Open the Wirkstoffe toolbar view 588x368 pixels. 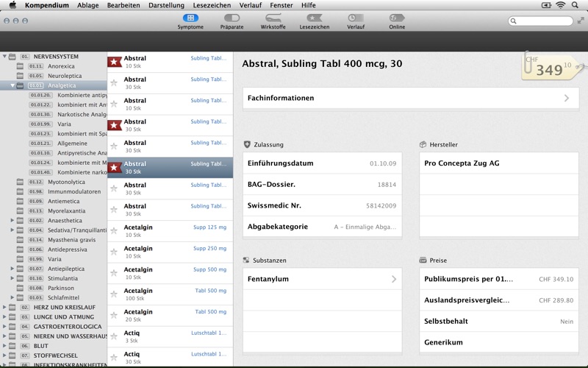(273, 21)
